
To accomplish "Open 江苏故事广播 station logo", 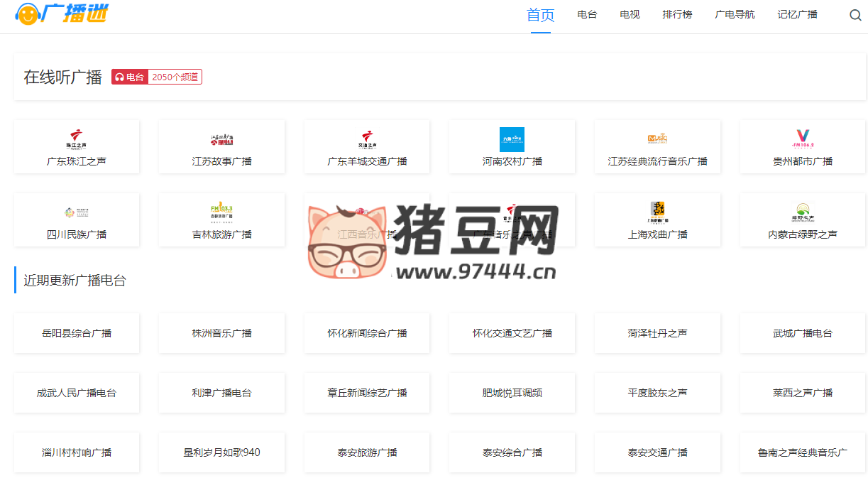I will pyautogui.click(x=221, y=139).
